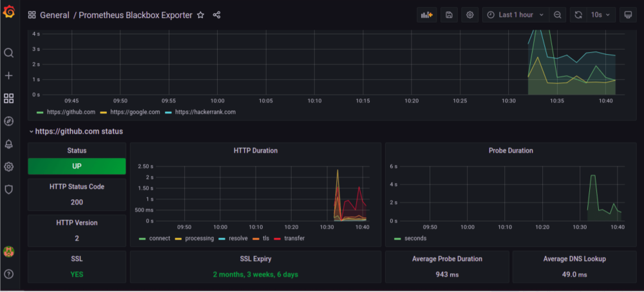The width and height of the screenshot is (644, 292).
Task: Open the Status panel title menu
Action: (x=77, y=151)
